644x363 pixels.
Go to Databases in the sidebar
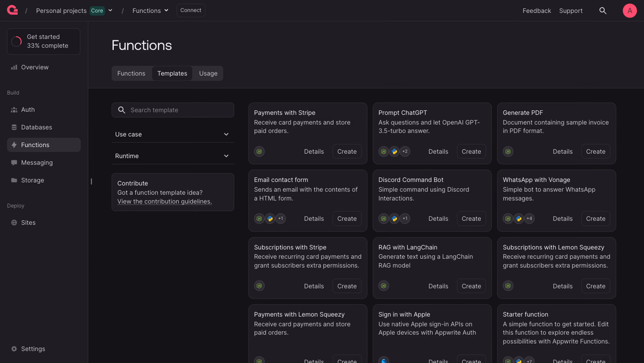point(44,127)
